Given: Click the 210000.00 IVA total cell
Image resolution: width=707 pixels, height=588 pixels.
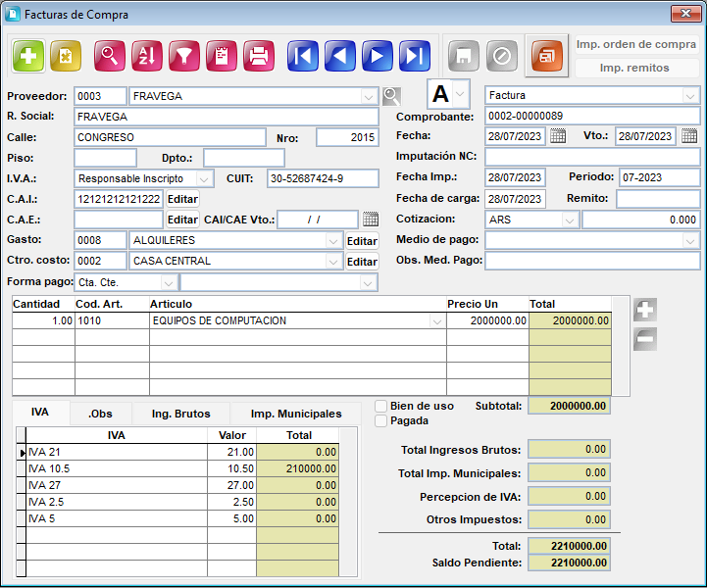Looking at the screenshot, I should pyautogui.click(x=297, y=468).
